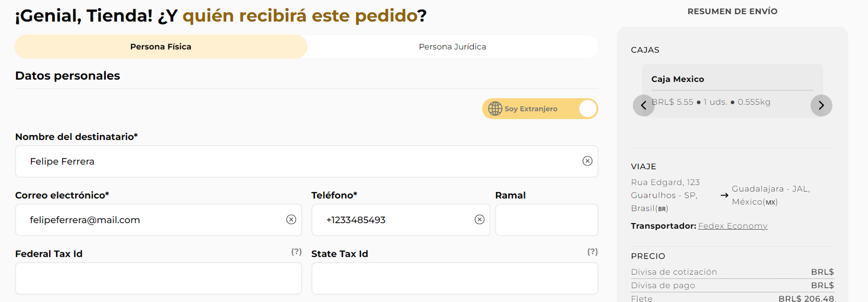Focus the Federal Tax Id input
The height and width of the screenshot is (302, 868).
click(x=158, y=278)
